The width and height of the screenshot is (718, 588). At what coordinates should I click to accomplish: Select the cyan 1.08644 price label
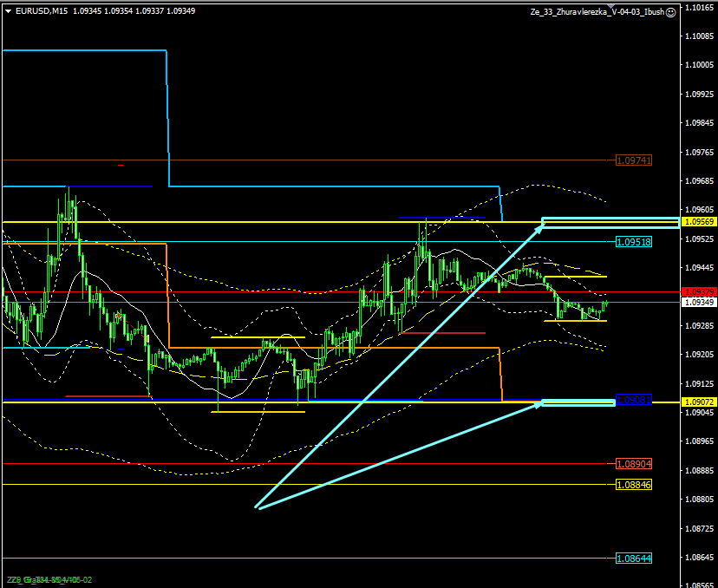point(633,559)
